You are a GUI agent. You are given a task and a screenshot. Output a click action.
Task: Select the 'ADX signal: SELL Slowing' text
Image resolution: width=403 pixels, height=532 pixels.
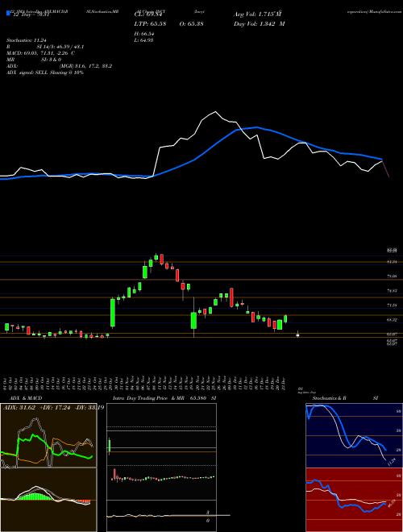click(45, 73)
